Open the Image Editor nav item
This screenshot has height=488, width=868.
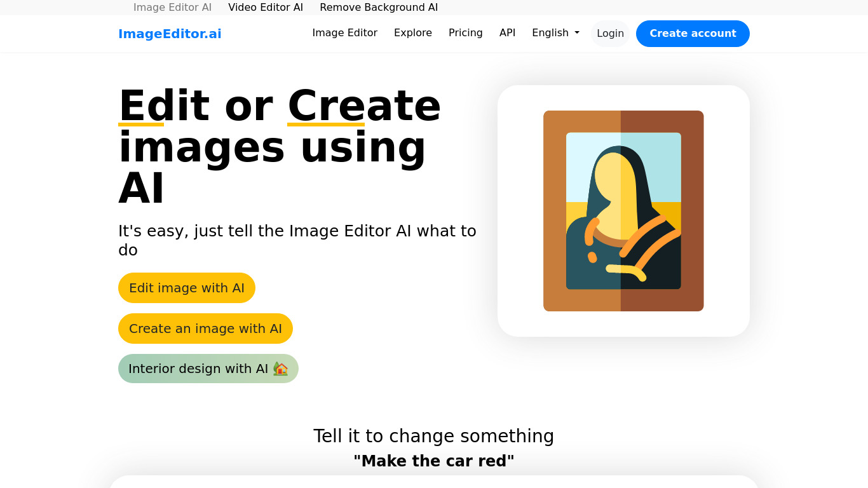coord(345,33)
